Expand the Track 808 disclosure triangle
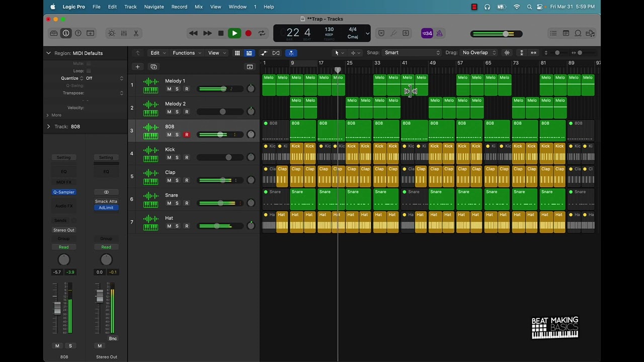Screen dimensions: 644x362 (x=48, y=127)
